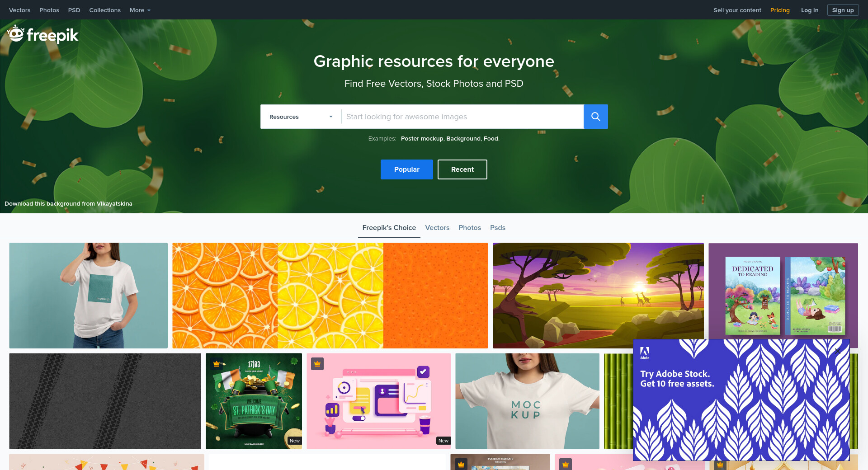Switch to the Recent filter
The height and width of the screenshot is (470, 868).
coord(462,169)
